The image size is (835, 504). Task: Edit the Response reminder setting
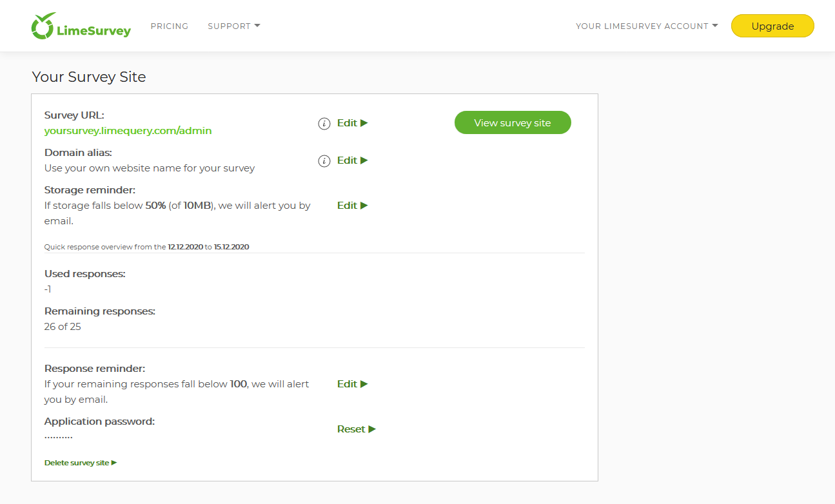coord(353,384)
